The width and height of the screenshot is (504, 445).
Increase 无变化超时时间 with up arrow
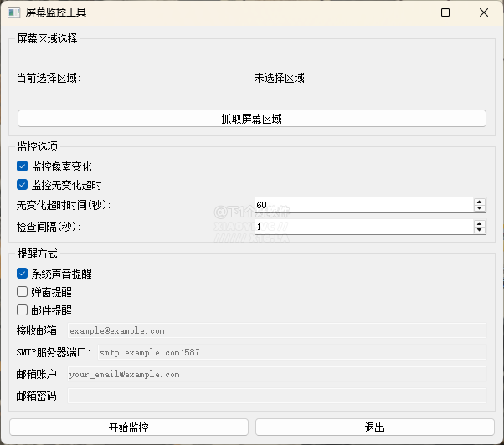[x=479, y=202]
